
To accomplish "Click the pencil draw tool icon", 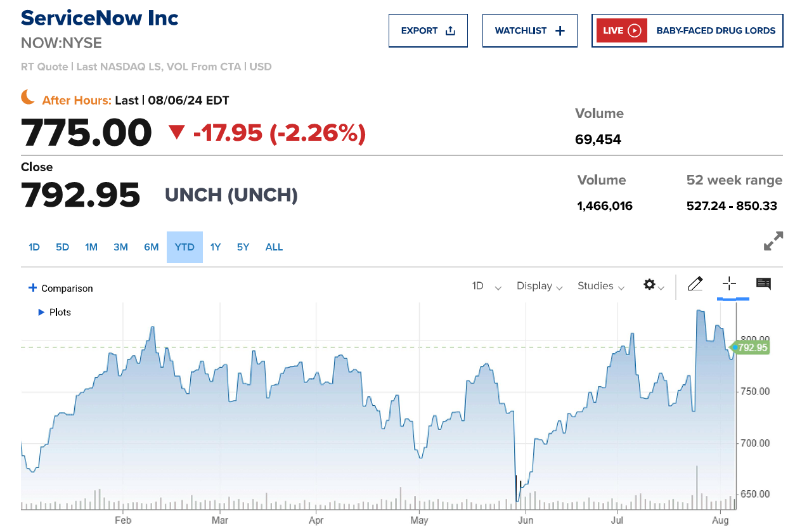I will tap(695, 284).
